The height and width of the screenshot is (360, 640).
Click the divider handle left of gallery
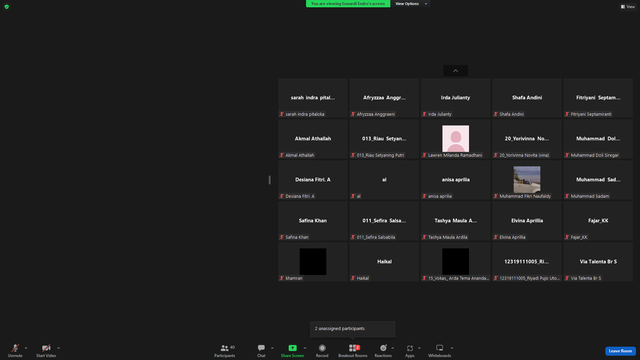pos(269,180)
